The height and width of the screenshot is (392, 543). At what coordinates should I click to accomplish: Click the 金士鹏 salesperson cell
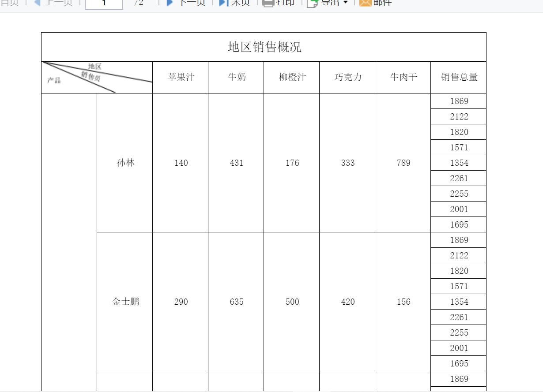(x=125, y=302)
